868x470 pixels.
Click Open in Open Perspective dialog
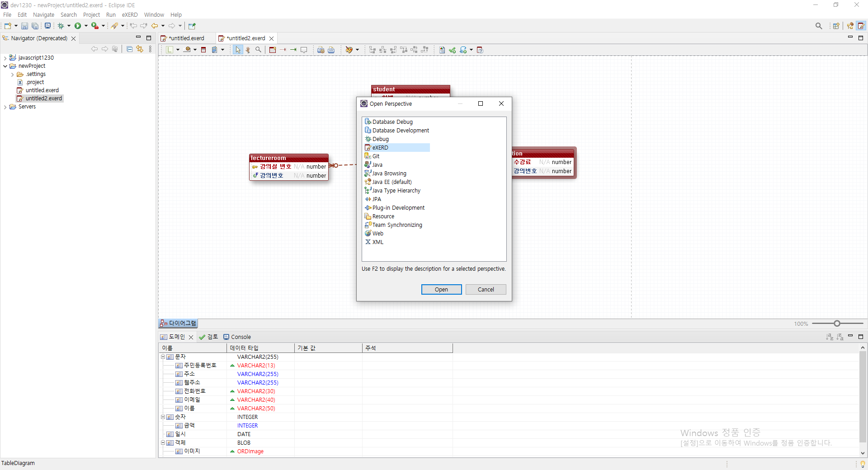[441, 290]
